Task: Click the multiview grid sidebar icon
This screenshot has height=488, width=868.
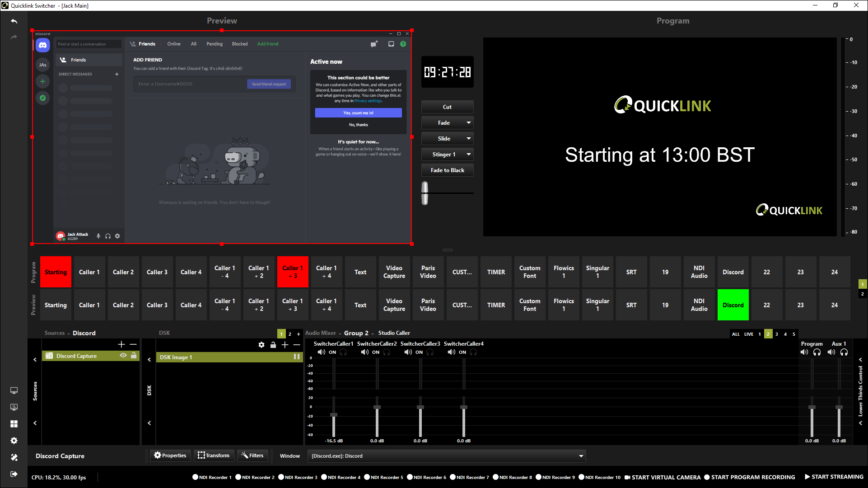Action: click(x=14, y=424)
